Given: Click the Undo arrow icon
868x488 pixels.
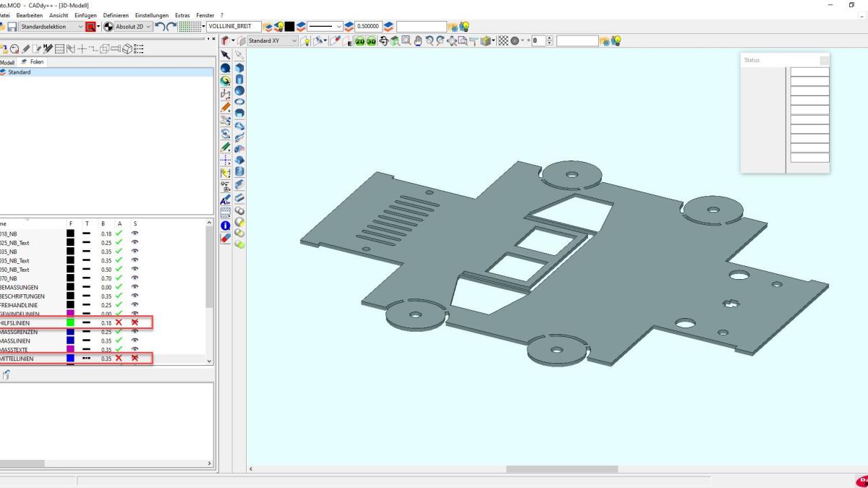Looking at the screenshot, I should tap(161, 27).
